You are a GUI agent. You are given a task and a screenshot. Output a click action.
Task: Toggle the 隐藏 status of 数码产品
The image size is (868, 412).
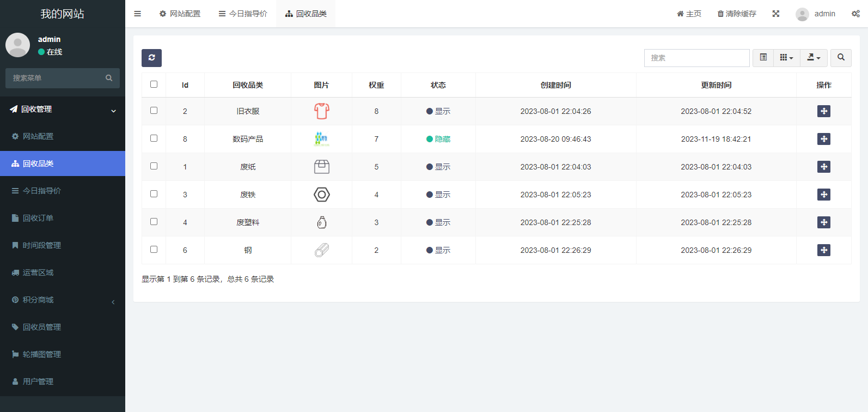[438, 139]
